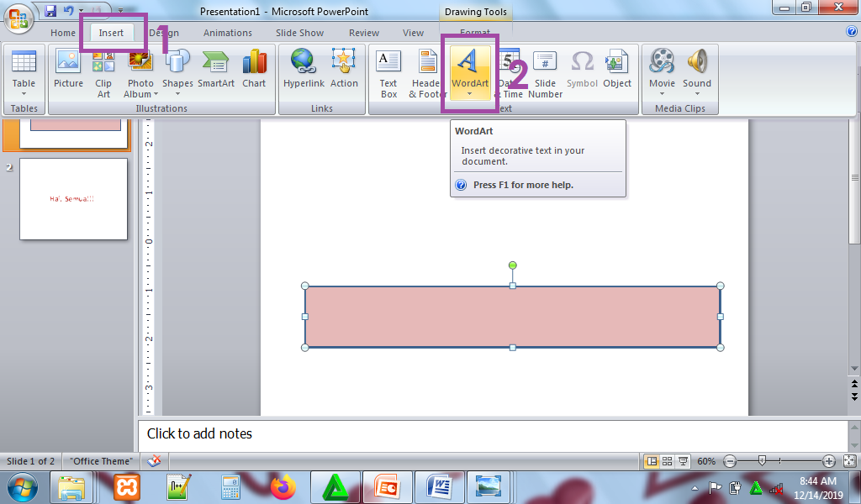This screenshot has height=504, width=861.
Task: Open the Animations tab
Action: pos(227,33)
